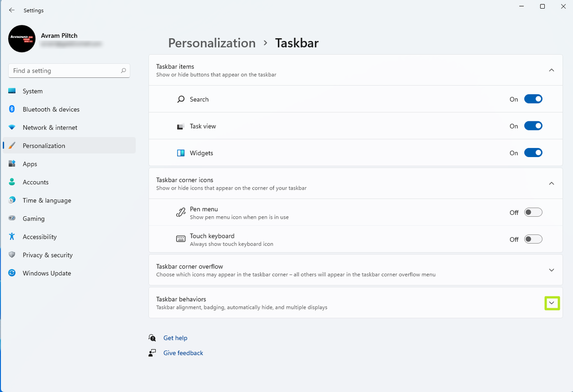The width and height of the screenshot is (573, 392).
Task: Click the magnifier icon in the search box
Action: [x=123, y=71]
